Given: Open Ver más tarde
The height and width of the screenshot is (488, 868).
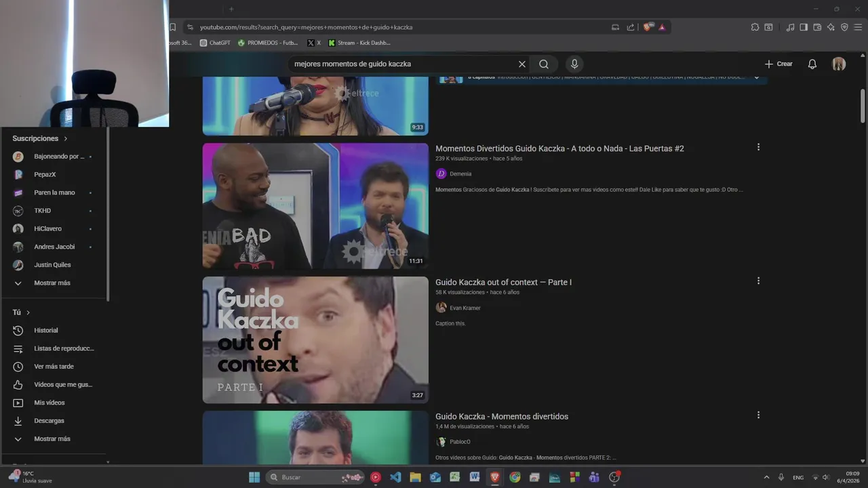Looking at the screenshot, I should 54,367.
